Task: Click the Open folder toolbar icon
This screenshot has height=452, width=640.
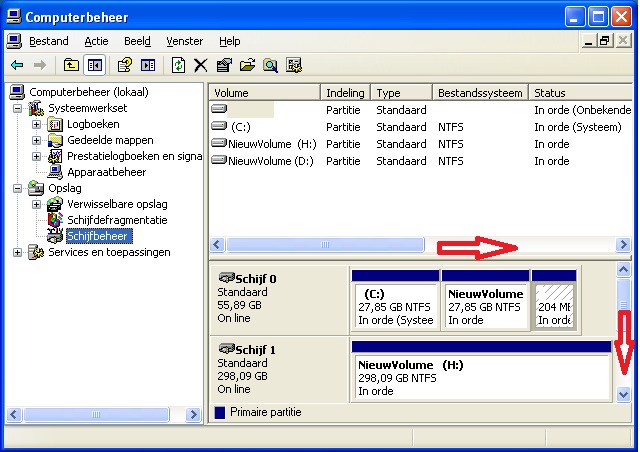Action: pos(247,65)
